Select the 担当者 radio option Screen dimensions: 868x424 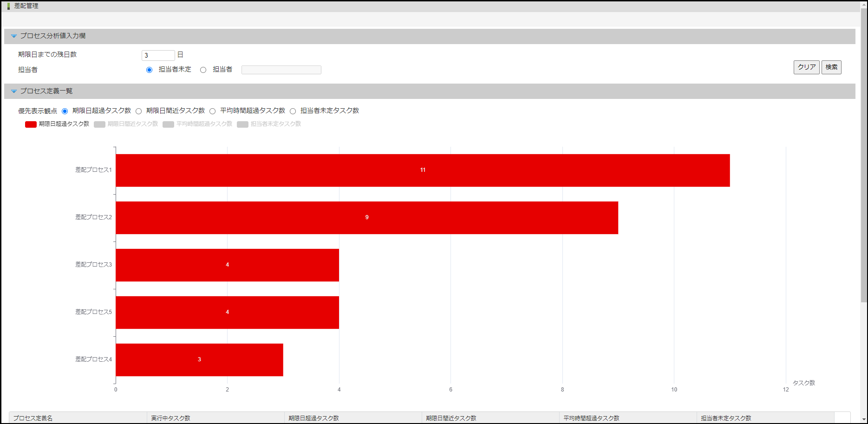click(203, 70)
